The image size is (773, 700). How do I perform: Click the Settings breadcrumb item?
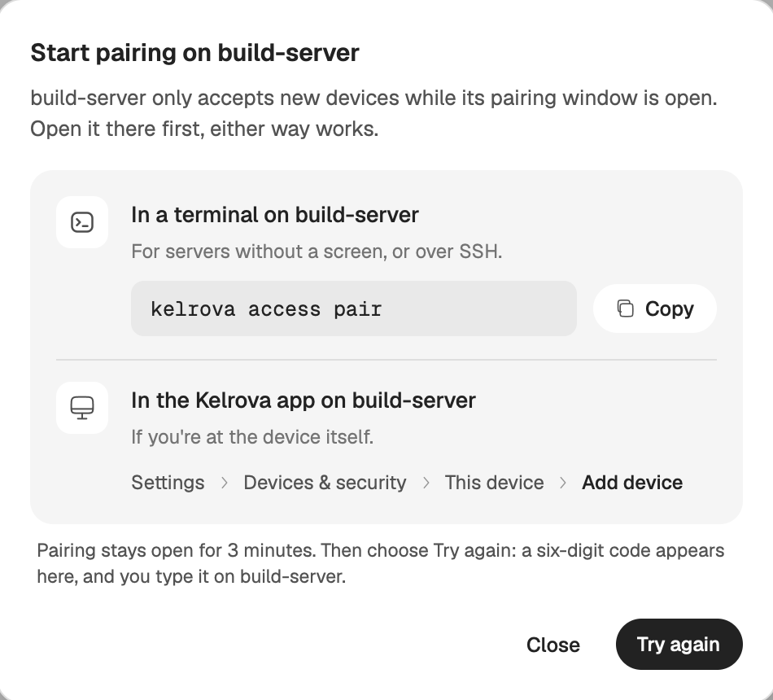point(168,483)
